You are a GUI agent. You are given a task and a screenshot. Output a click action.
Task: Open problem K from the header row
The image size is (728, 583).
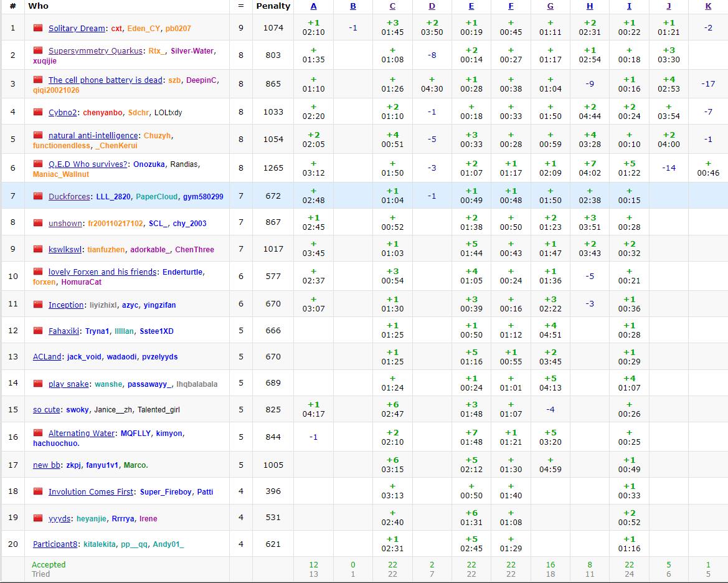pos(708,6)
